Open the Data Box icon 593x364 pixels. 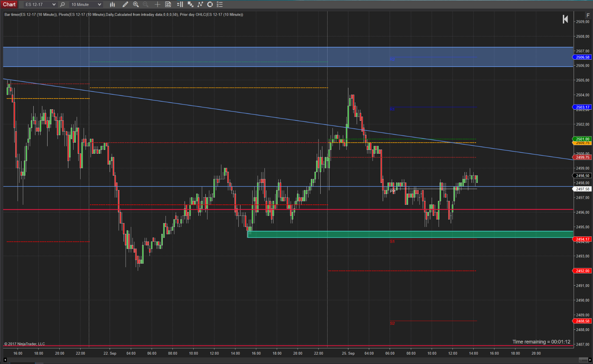tap(168, 5)
